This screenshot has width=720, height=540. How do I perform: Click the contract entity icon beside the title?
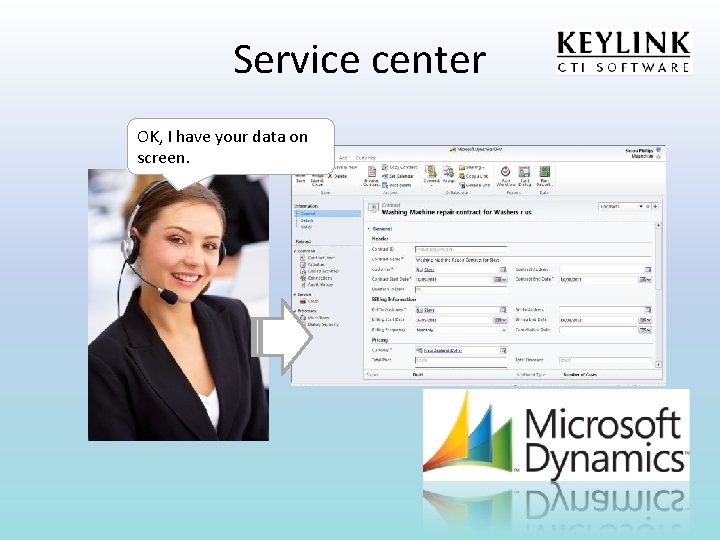373,208
